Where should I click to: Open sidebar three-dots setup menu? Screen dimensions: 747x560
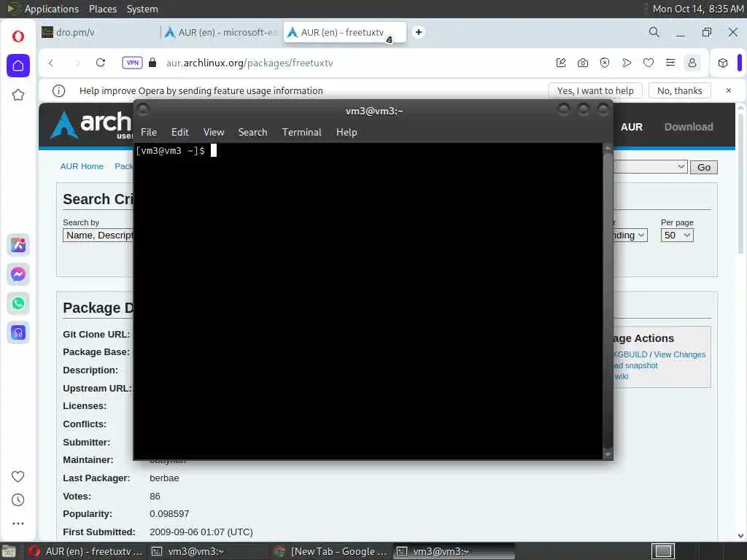(x=18, y=524)
